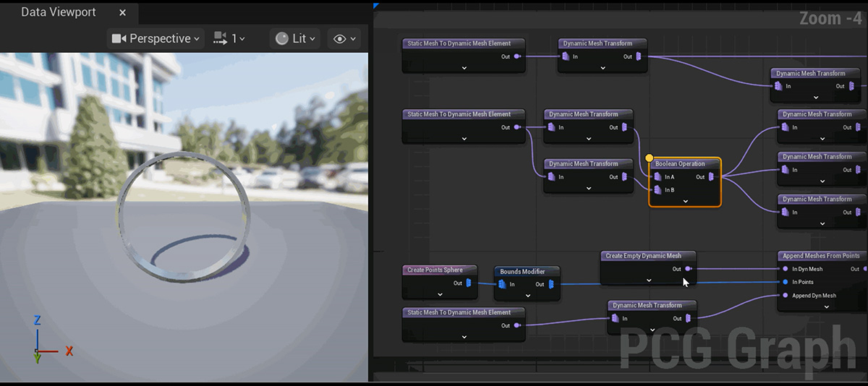Open the Perspective camera dropdown
This screenshot has width=868, height=386.
(156, 39)
